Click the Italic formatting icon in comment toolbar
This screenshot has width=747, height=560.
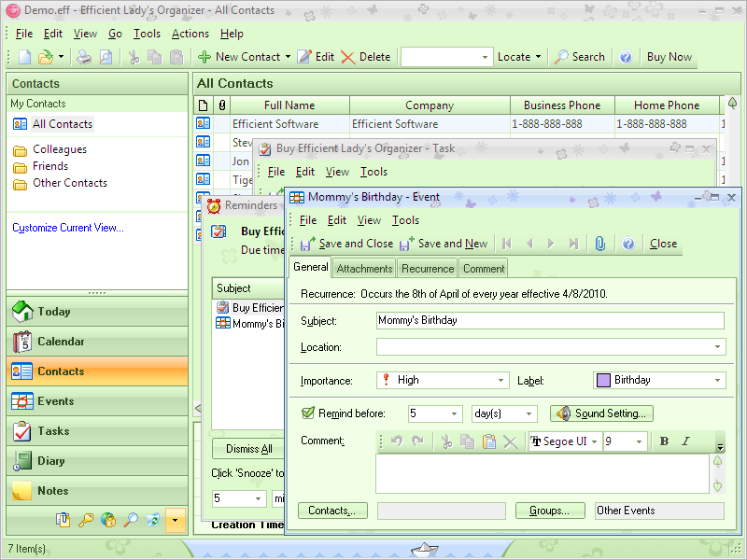point(685,441)
